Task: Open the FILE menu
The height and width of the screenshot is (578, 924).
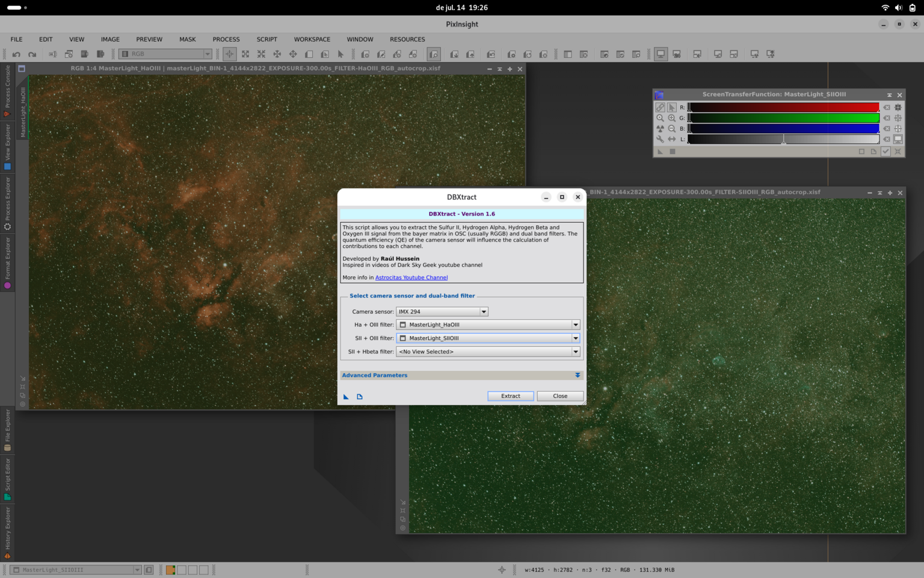Action: pyautogui.click(x=16, y=39)
